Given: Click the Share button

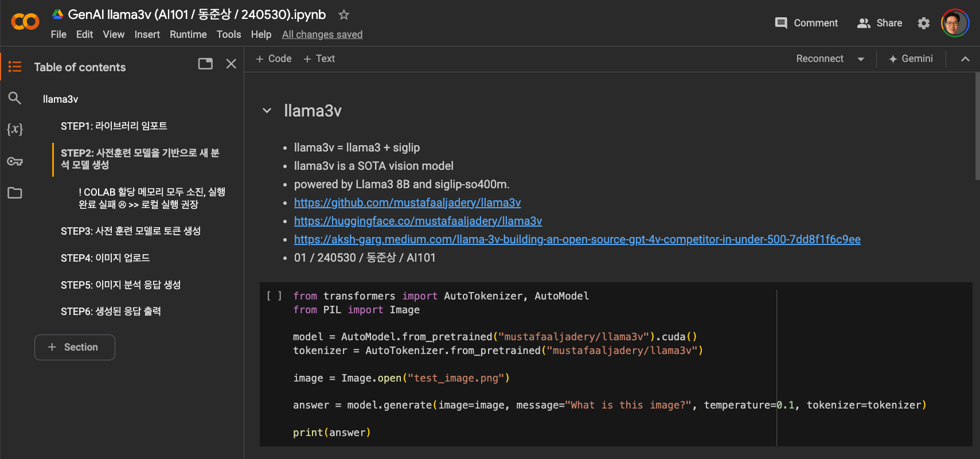Looking at the screenshot, I should click(x=880, y=23).
